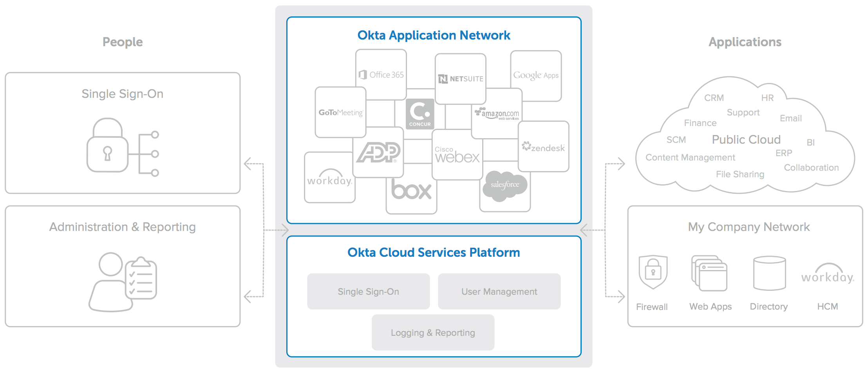Image resolution: width=868 pixels, height=373 pixels.
Task: Select the People column heading
Action: [123, 42]
